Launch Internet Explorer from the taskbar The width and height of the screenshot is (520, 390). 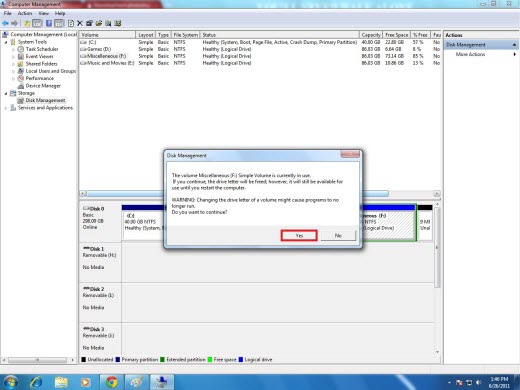[36, 382]
